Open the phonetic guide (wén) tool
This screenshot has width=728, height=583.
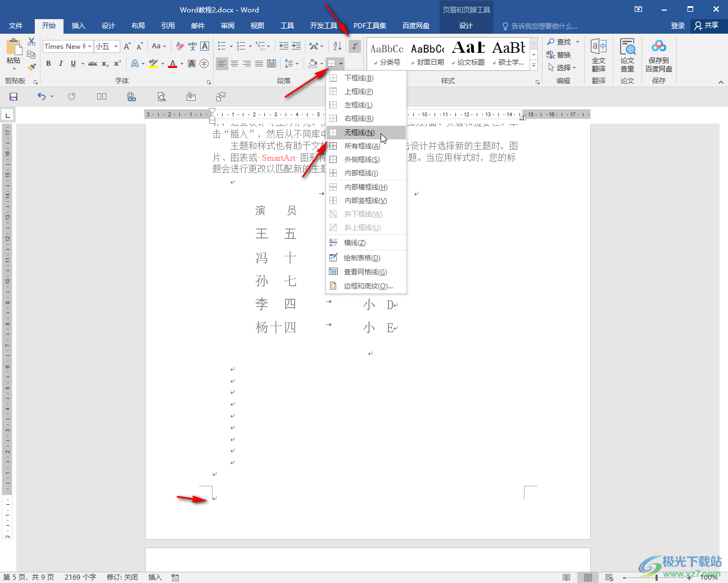[x=192, y=46]
